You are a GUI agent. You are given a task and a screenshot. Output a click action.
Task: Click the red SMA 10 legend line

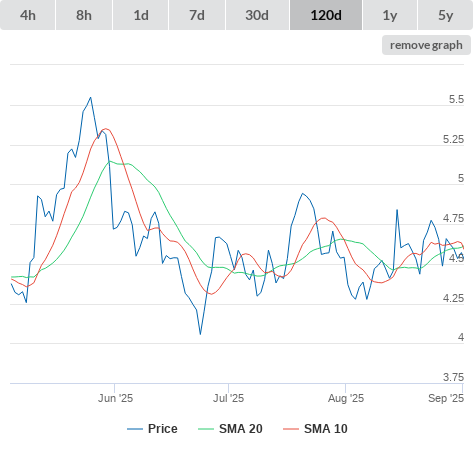tap(291, 429)
